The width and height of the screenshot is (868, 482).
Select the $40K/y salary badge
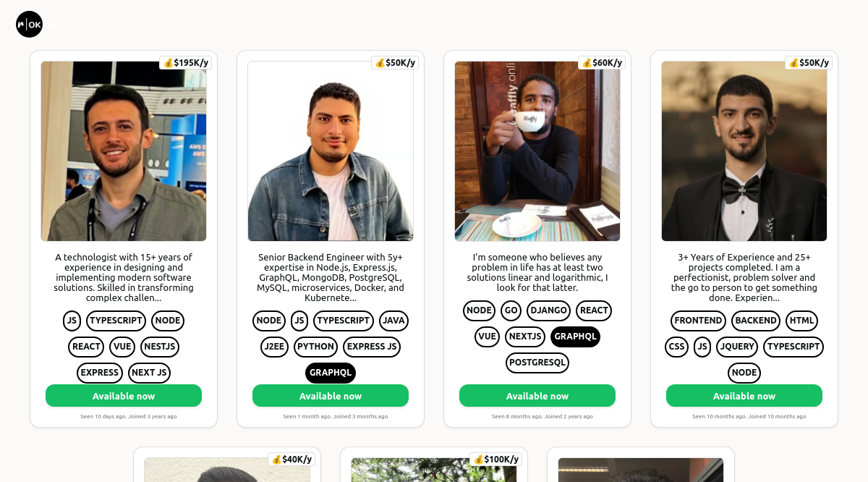[x=292, y=460]
